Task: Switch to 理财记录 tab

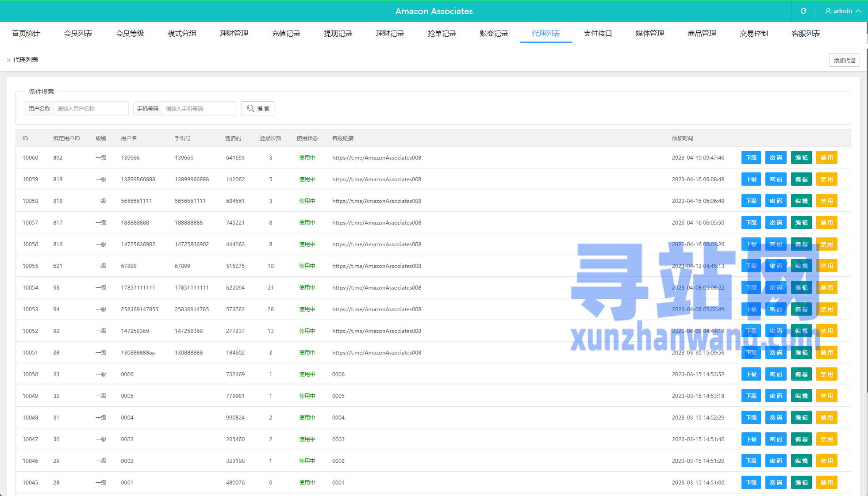Action: coord(390,33)
